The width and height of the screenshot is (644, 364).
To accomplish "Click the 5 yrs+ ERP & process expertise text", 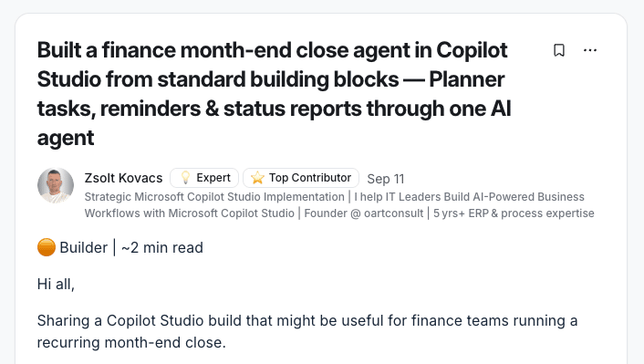I will (x=514, y=213).
